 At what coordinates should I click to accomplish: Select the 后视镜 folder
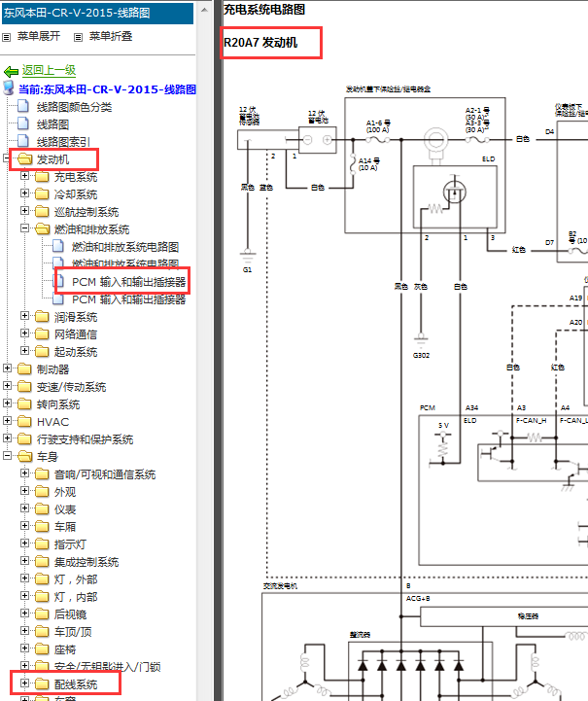point(70,614)
